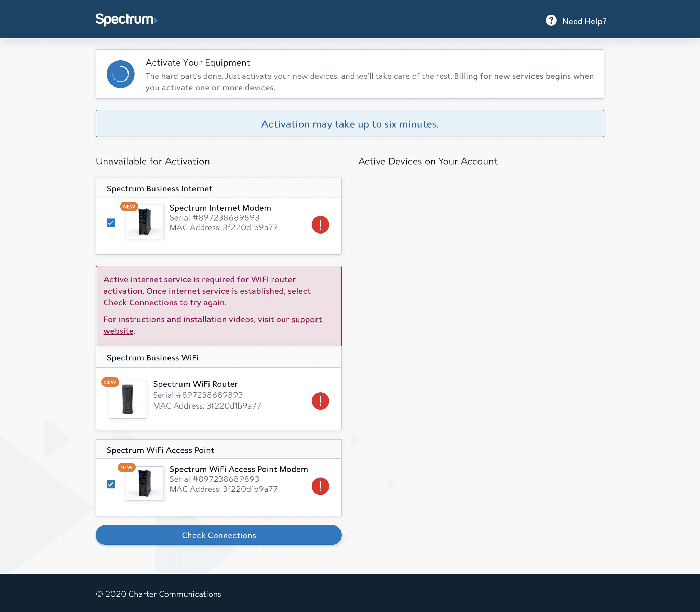Click red alert icon for Access Point Modem

(x=320, y=486)
